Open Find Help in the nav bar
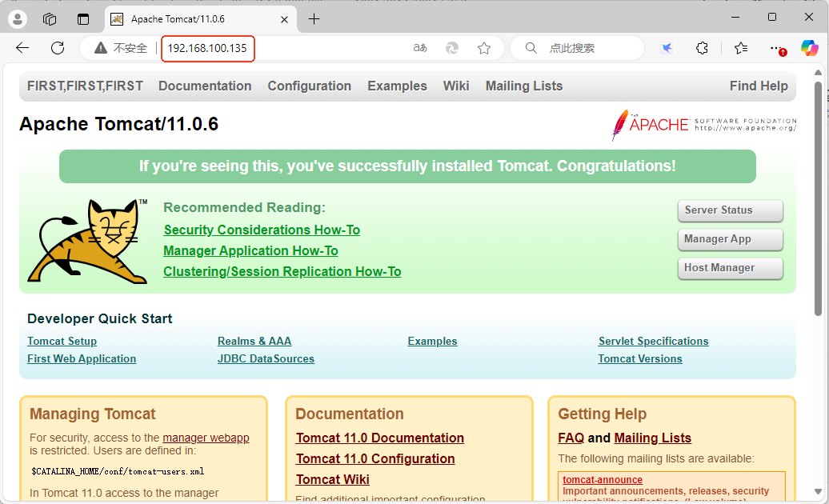 (759, 86)
